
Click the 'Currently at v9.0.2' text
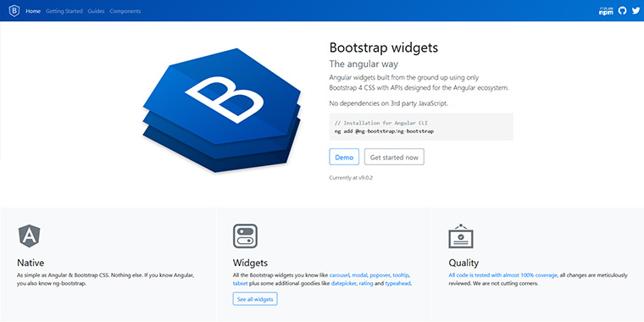coord(351,178)
